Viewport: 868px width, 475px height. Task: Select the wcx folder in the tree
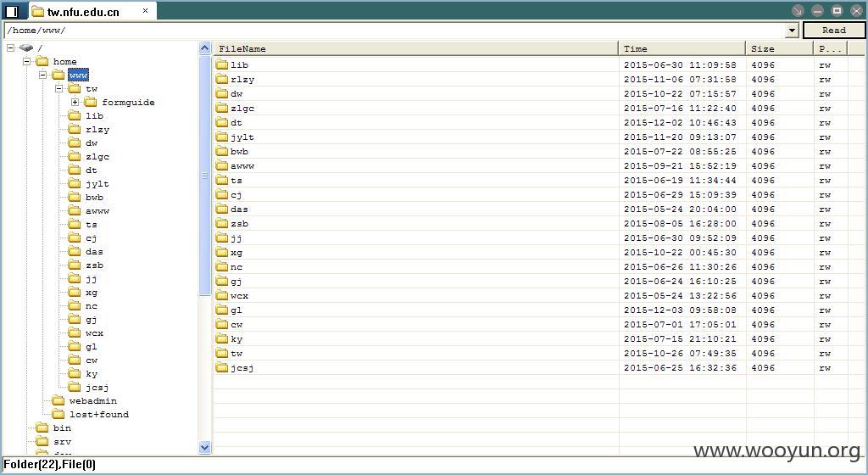pos(94,332)
